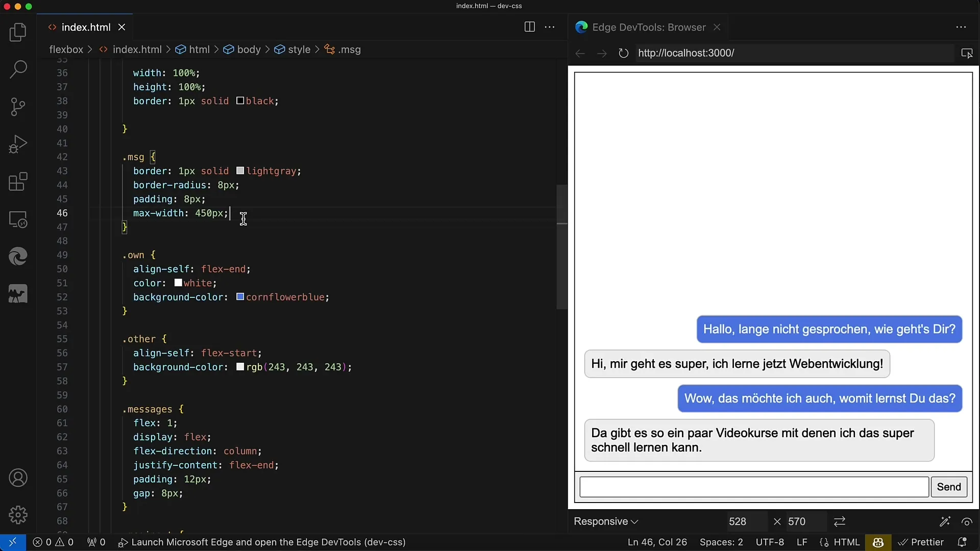This screenshot has width=980, height=551.
Task: Go back in embedded browser
Action: pos(580,53)
